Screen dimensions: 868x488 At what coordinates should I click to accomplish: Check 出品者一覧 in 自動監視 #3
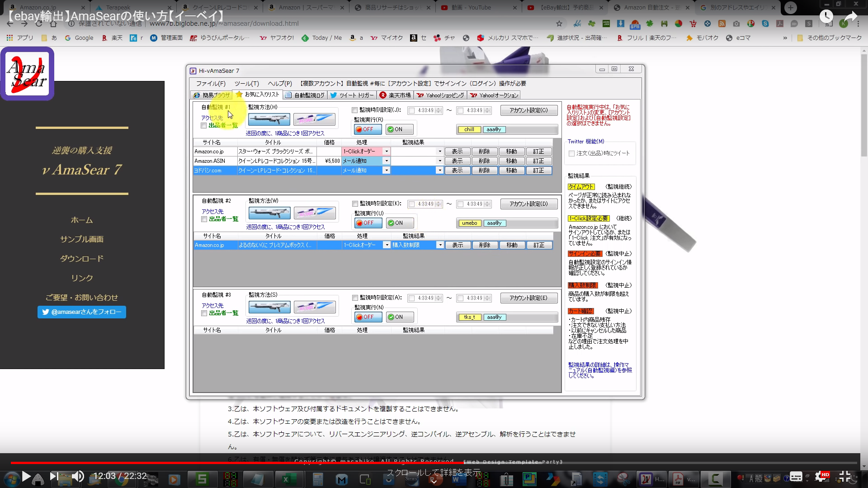[204, 313]
